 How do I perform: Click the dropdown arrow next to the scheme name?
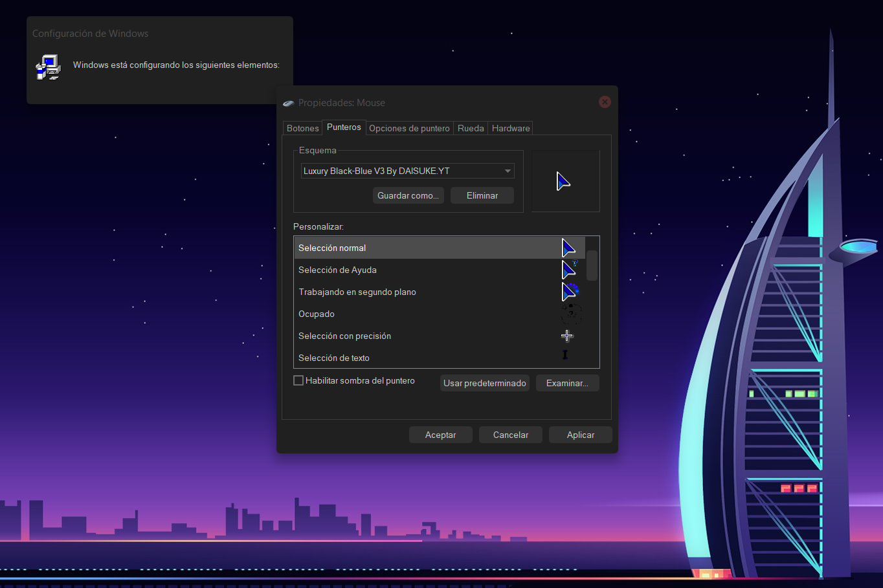tap(508, 171)
